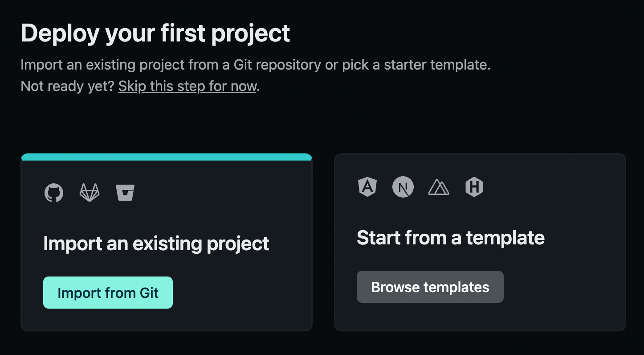The image size is (644, 355).
Task: Select the Next.js circular N icon
Action: (403, 187)
